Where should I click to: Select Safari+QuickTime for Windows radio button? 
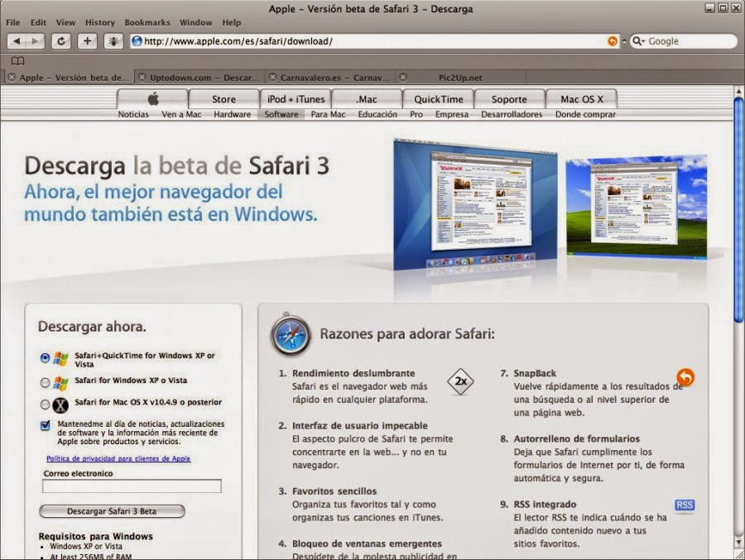click(x=45, y=358)
